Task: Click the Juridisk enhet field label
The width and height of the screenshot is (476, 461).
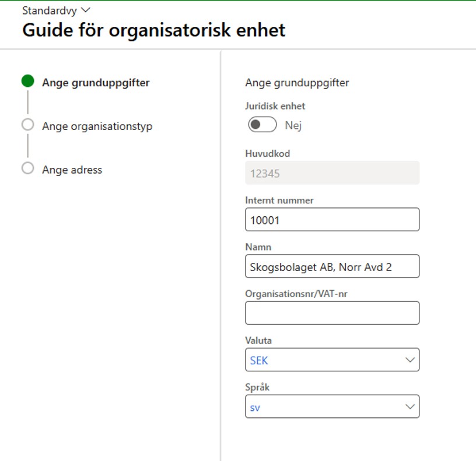Action: pyautogui.click(x=275, y=106)
